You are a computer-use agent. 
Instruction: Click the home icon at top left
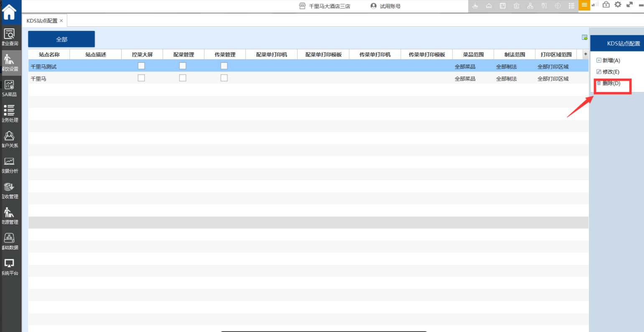pyautogui.click(x=9, y=12)
